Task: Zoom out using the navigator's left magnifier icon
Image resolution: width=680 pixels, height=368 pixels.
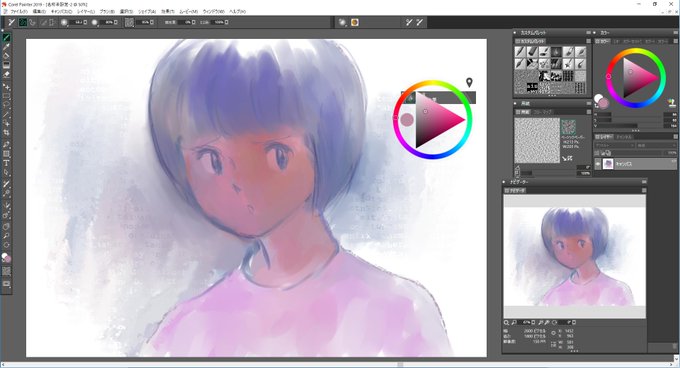Action: pos(506,322)
